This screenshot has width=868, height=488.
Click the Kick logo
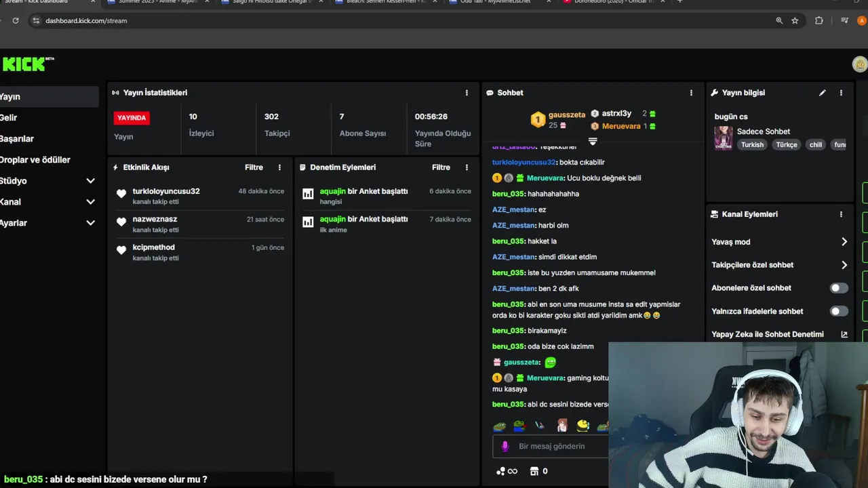pyautogui.click(x=27, y=64)
